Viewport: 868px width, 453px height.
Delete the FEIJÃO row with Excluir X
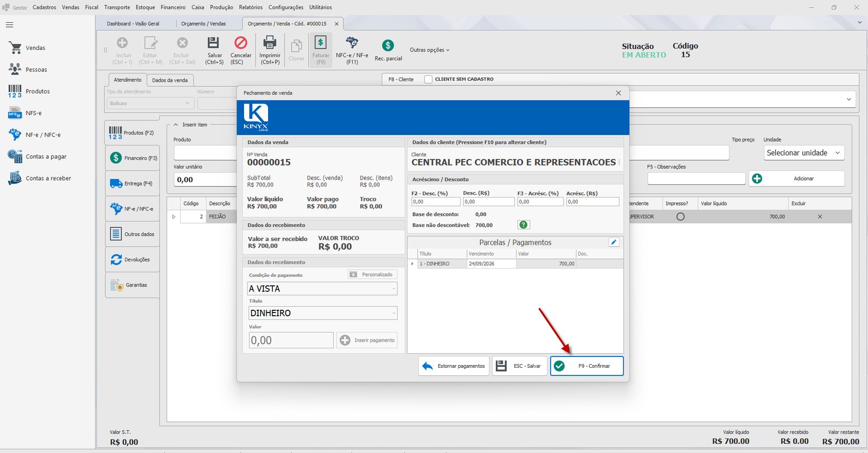[820, 216]
